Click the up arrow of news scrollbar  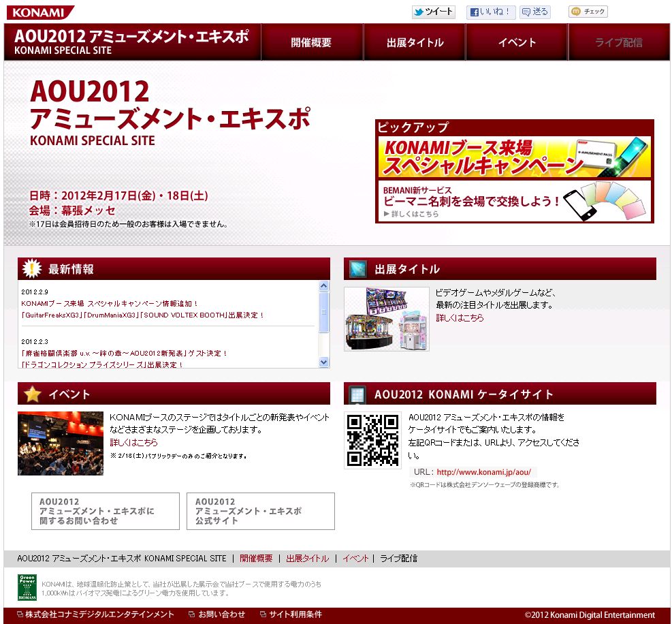[x=324, y=285]
